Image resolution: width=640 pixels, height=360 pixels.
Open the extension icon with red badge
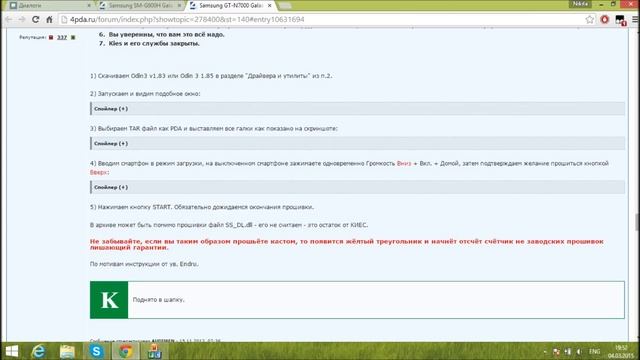click(x=620, y=20)
